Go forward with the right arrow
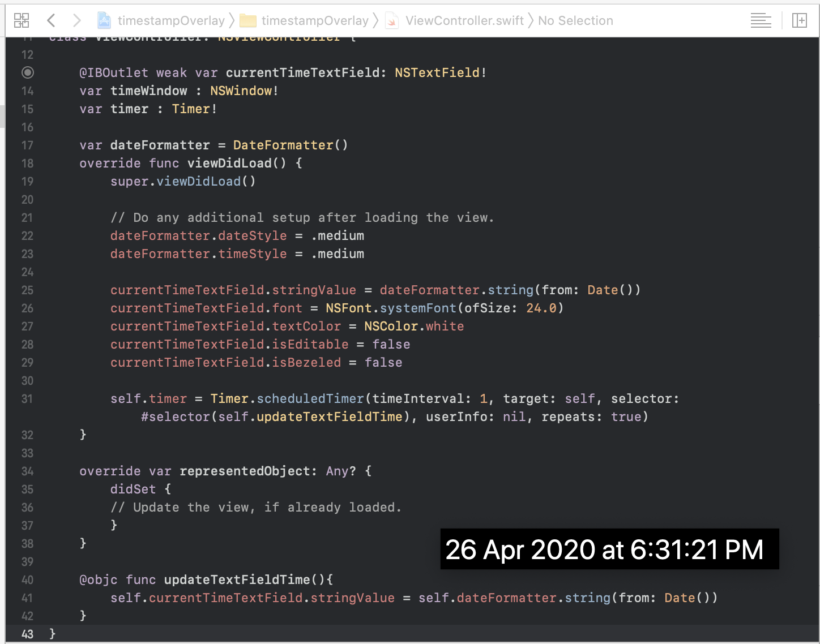 77,21
